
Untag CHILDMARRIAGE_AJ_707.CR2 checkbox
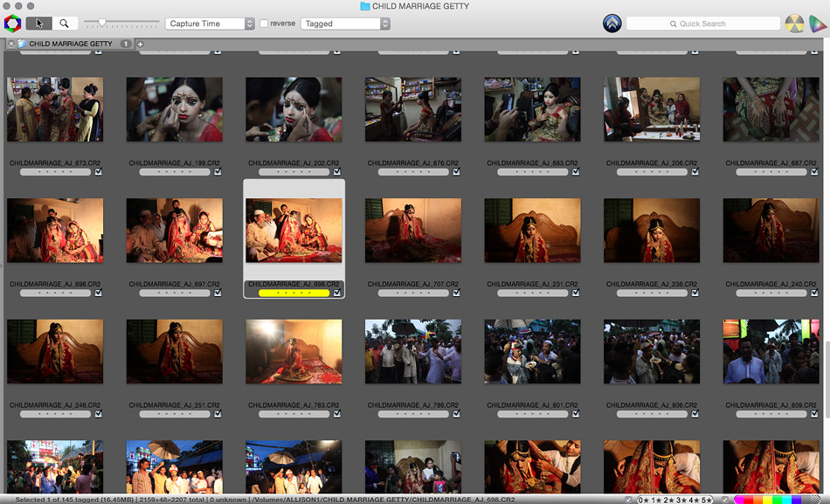point(456,293)
